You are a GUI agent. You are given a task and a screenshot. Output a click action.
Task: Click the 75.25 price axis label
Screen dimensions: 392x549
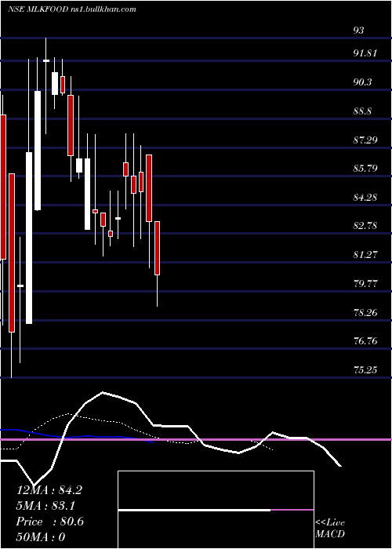coord(365,369)
